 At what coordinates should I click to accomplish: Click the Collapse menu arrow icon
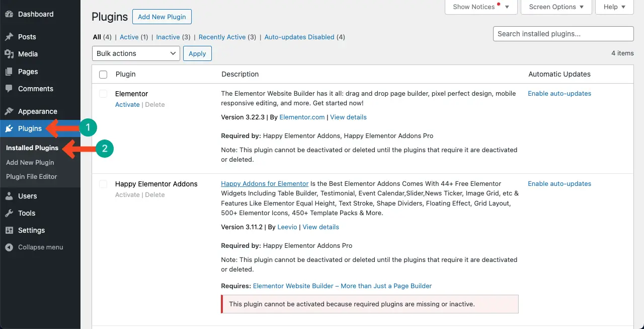click(9, 247)
